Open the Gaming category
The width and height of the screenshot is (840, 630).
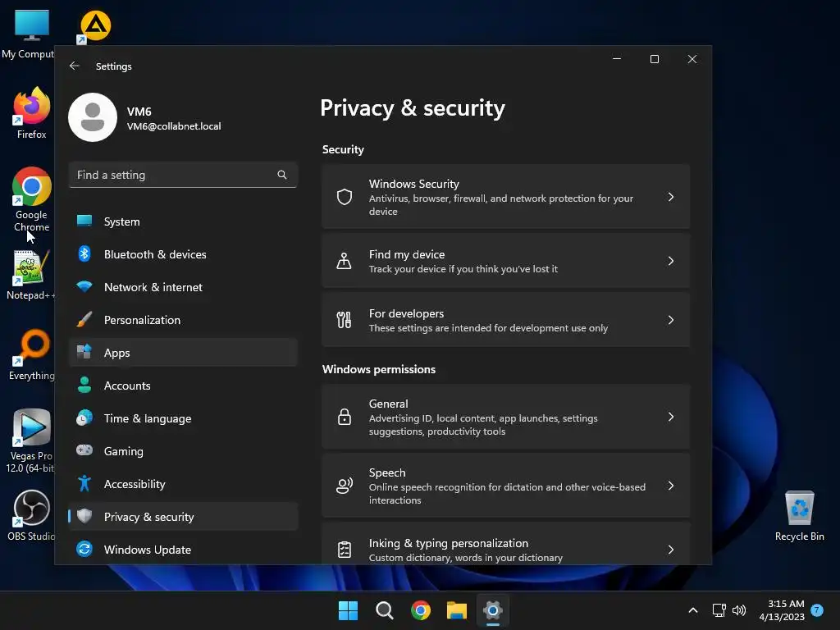coord(183,451)
